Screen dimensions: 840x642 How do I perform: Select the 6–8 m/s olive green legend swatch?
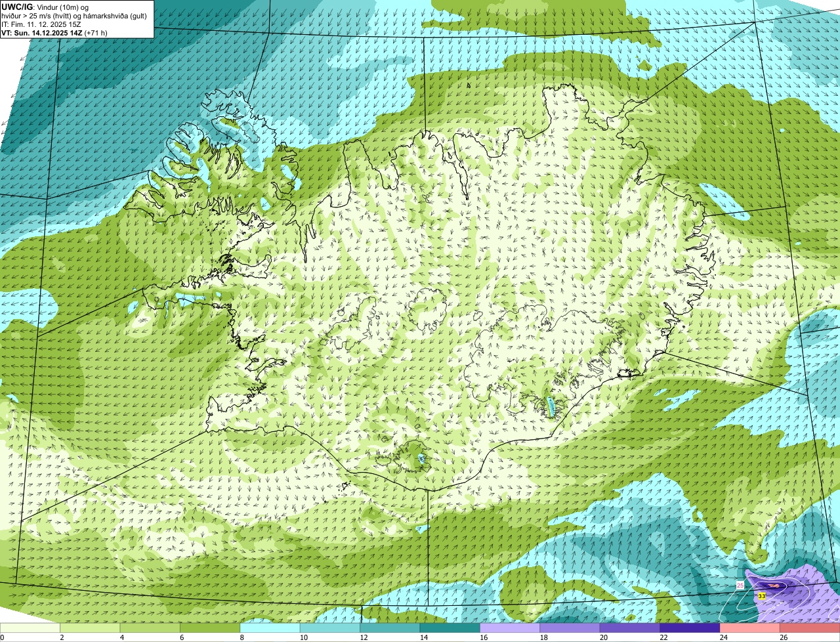(211, 628)
